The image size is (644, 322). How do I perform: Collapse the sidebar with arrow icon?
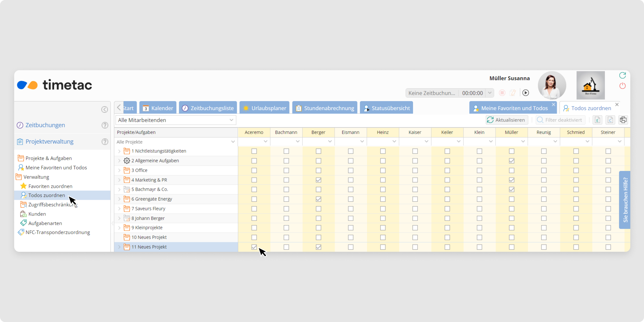coord(105,109)
